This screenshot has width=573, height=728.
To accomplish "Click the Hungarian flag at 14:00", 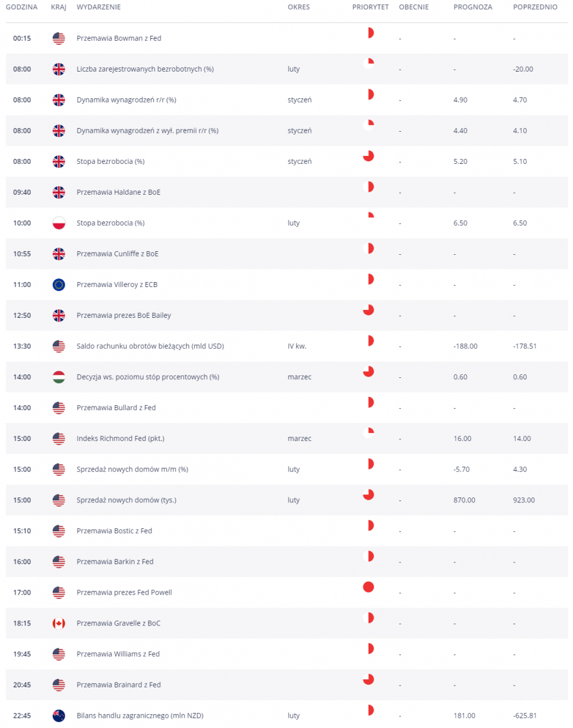I will coord(59,377).
